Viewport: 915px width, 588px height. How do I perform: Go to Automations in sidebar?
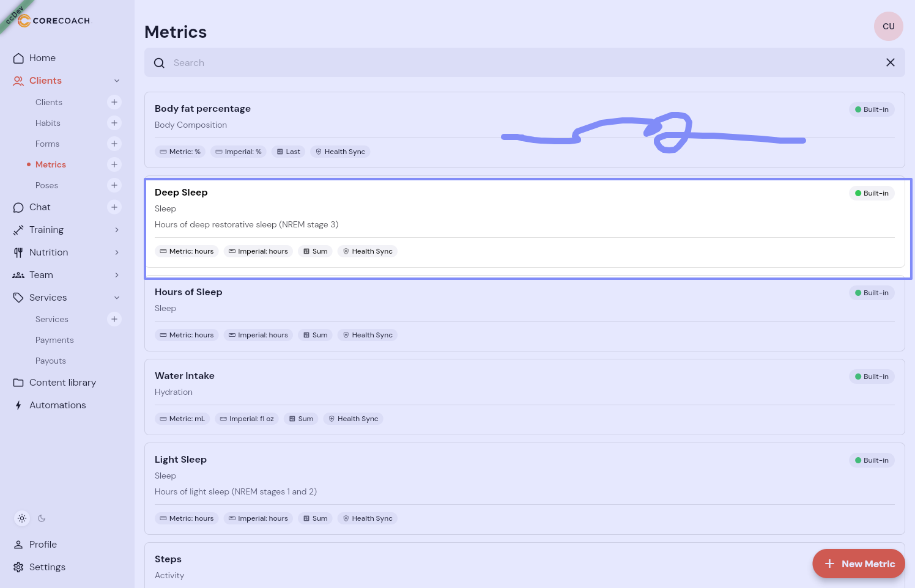point(57,405)
